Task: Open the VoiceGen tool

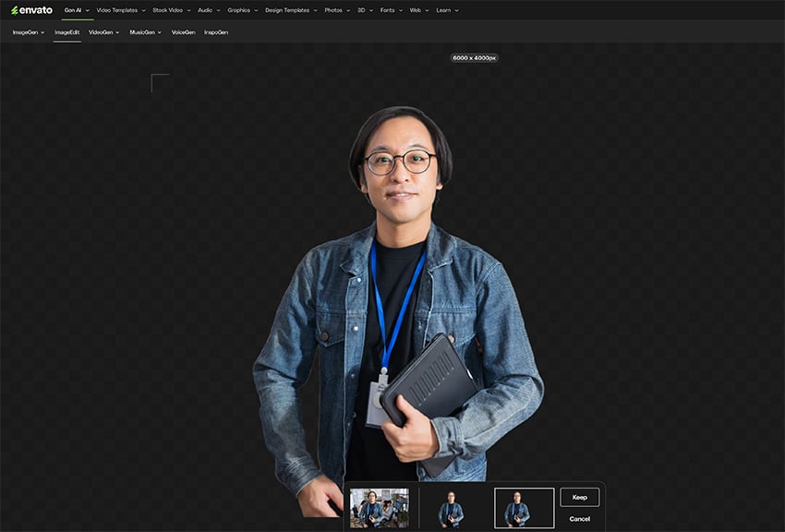Action: 183,32
